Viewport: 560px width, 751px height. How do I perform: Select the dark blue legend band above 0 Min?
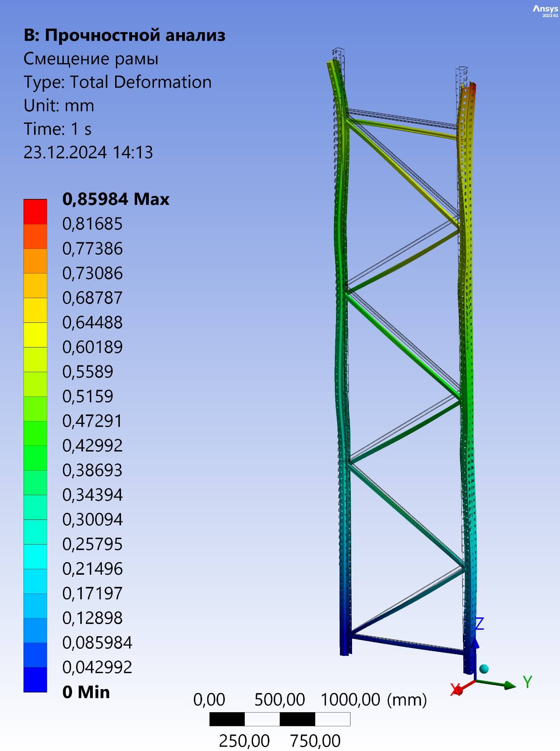click(35, 680)
